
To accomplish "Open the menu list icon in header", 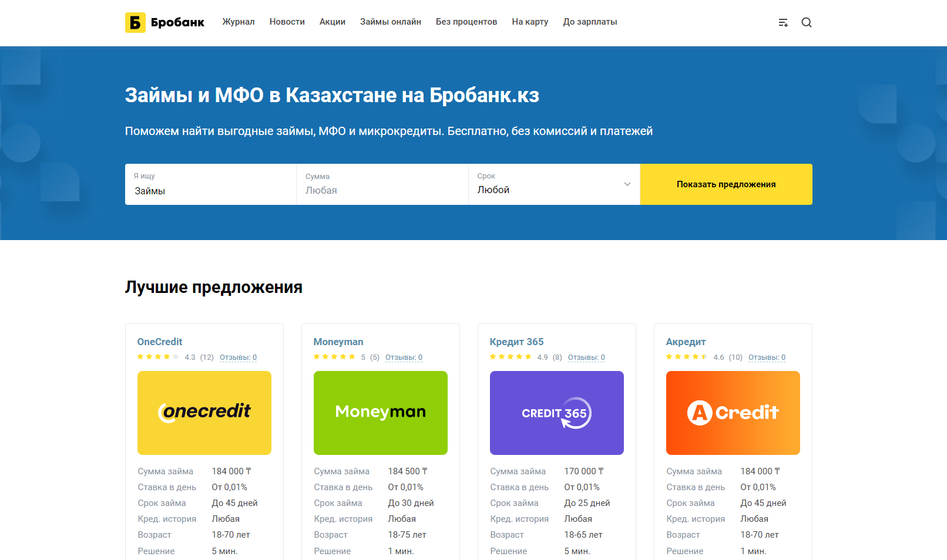I will 783,22.
